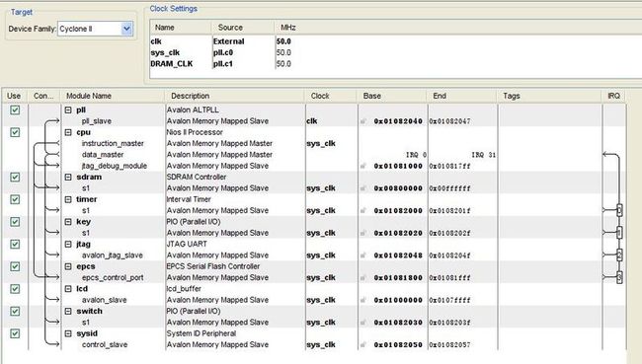Screen dimensions: 642x364
Task: Click the Tags column header
Action: pos(550,96)
